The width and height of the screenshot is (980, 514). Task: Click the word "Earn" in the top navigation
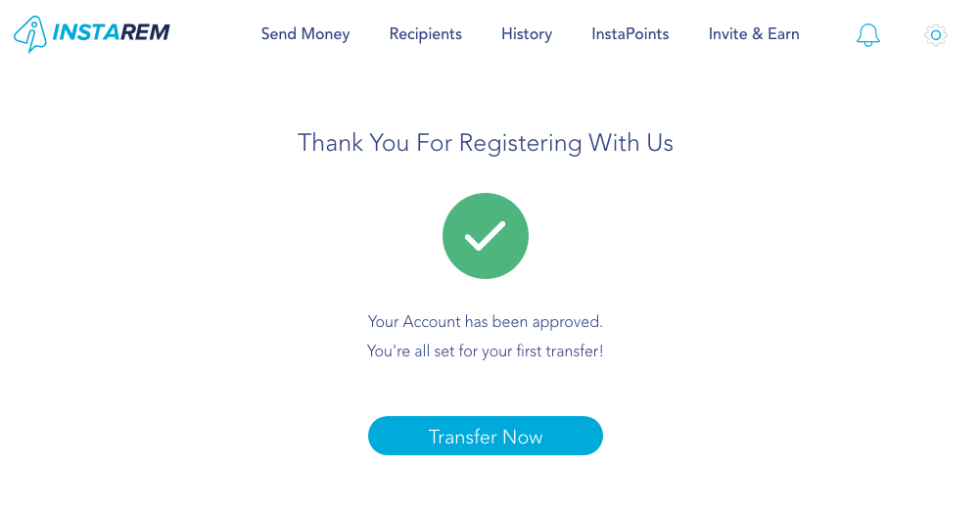point(783,34)
